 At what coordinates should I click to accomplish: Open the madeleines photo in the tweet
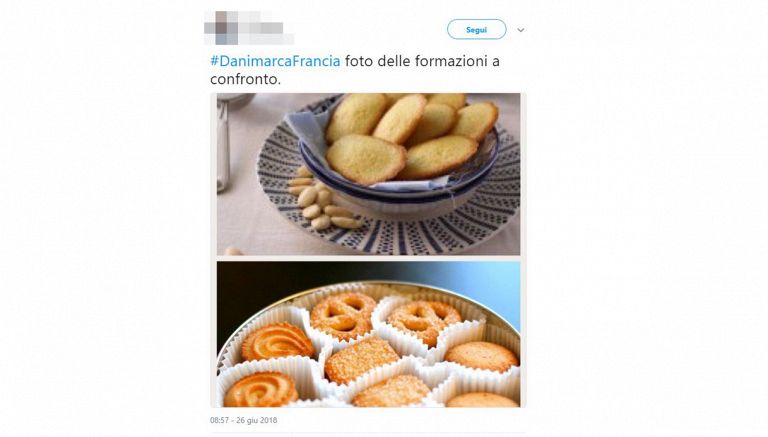368,174
